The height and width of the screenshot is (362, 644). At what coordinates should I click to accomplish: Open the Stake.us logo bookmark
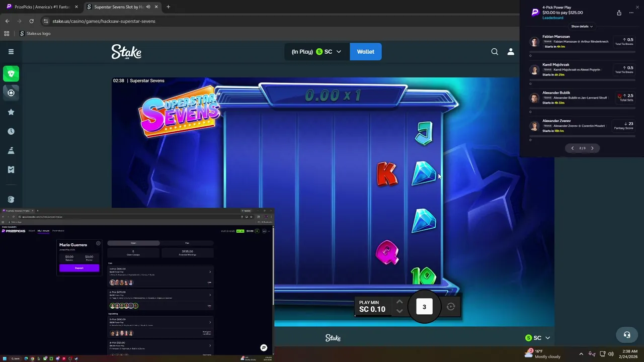(x=35, y=34)
